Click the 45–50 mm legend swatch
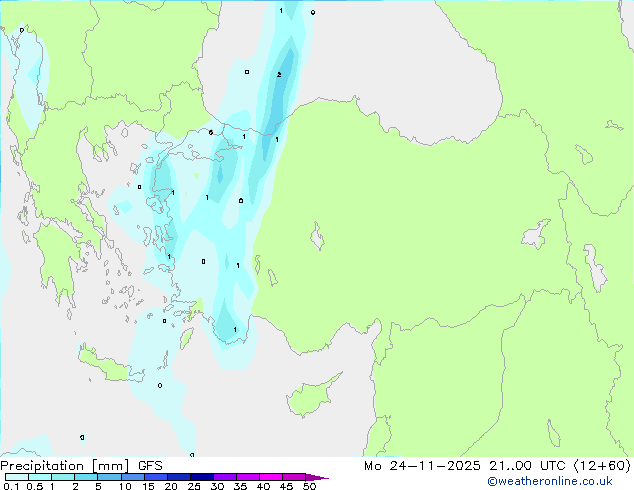 [x=294, y=477]
